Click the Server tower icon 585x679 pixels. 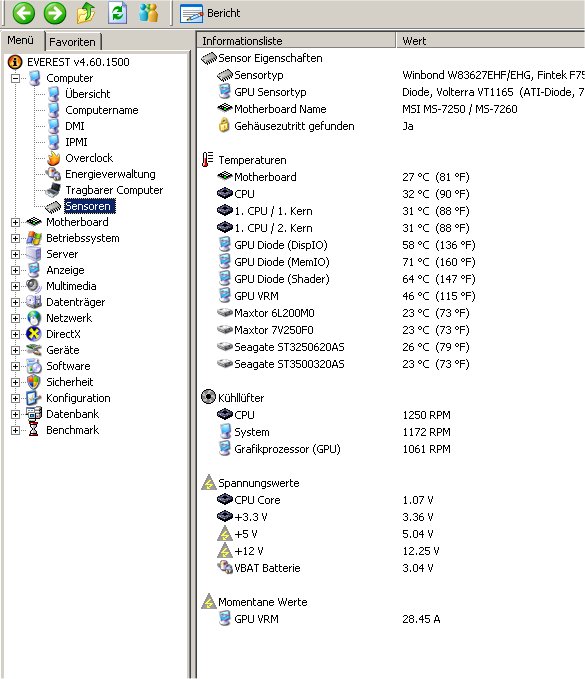34,254
